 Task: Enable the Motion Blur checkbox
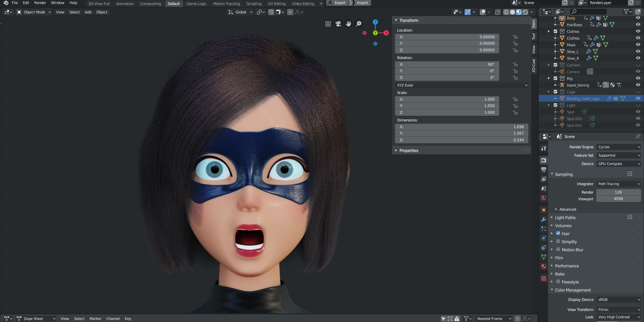(x=558, y=249)
